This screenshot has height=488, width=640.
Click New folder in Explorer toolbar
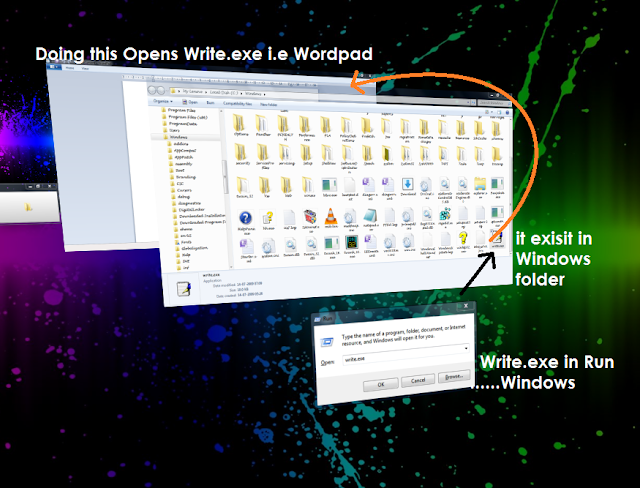pos(269,105)
